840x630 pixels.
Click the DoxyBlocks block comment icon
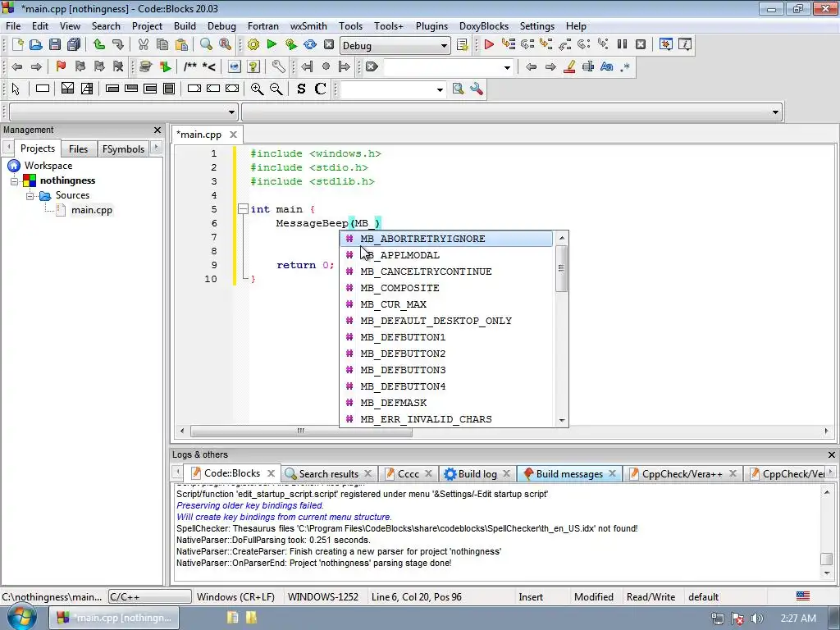click(190, 67)
